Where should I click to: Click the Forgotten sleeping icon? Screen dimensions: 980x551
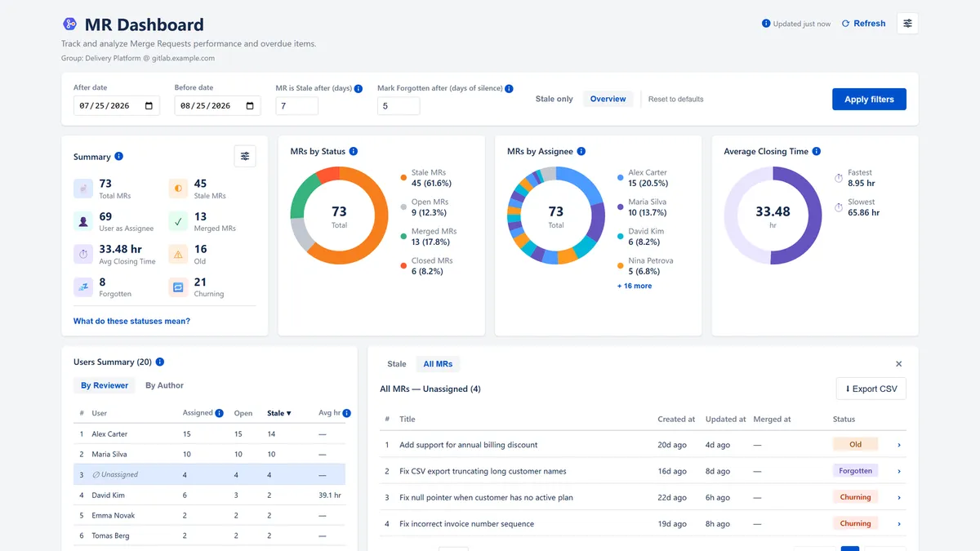click(83, 287)
